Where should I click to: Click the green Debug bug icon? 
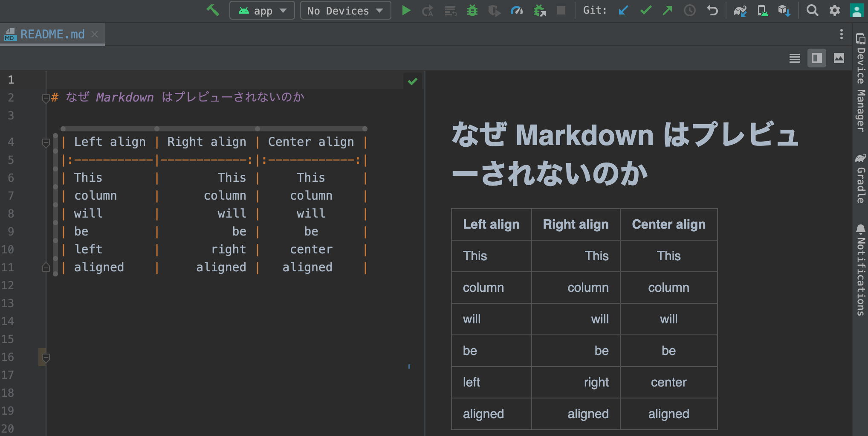click(x=472, y=10)
